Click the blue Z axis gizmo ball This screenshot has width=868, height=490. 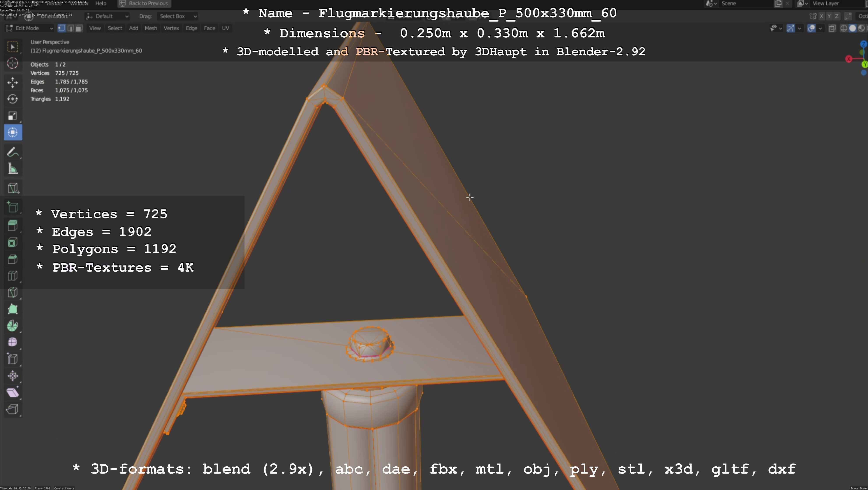(x=863, y=44)
